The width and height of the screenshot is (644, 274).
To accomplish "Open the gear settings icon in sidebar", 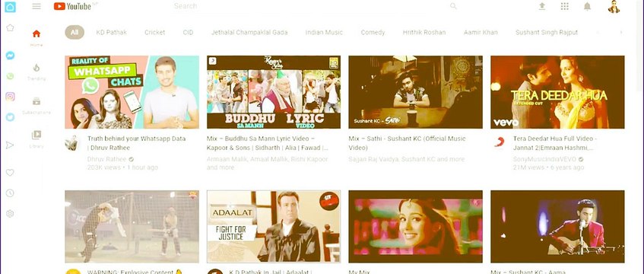I will tap(10, 214).
